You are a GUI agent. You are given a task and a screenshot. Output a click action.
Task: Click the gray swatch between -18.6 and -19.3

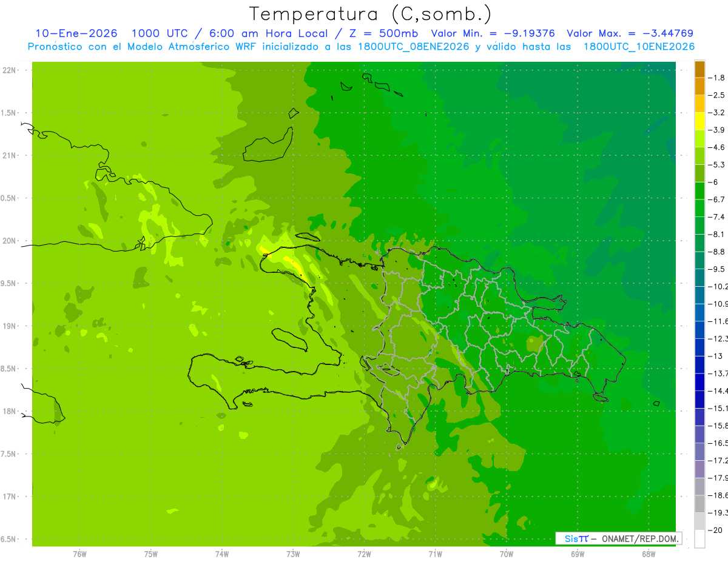point(699,504)
